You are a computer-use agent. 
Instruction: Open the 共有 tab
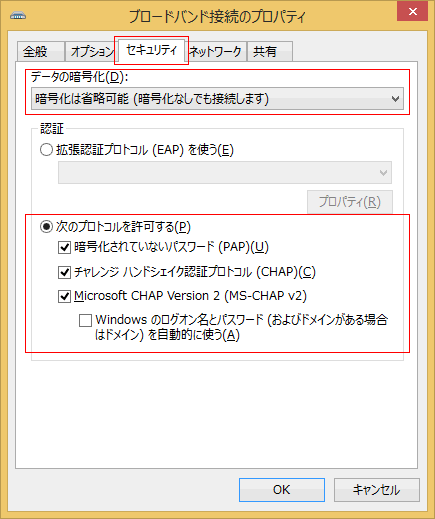[x=270, y=52]
